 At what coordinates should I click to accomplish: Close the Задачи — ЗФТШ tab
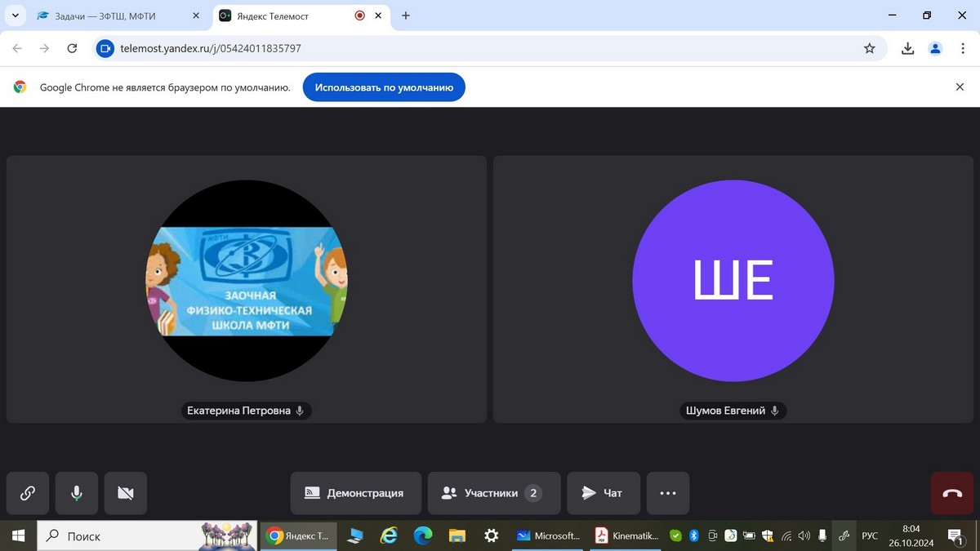194,16
